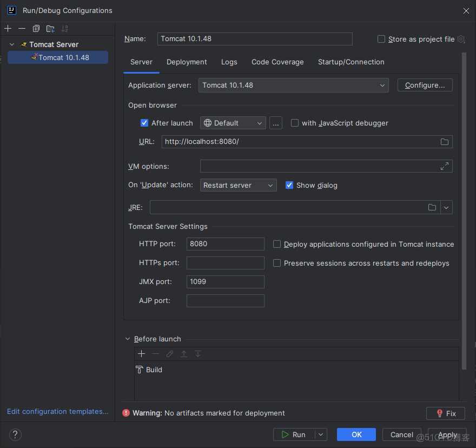Image resolution: width=476 pixels, height=448 pixels.
Task: Open project file storage settings gear
Action: click(x=461, y=39)
